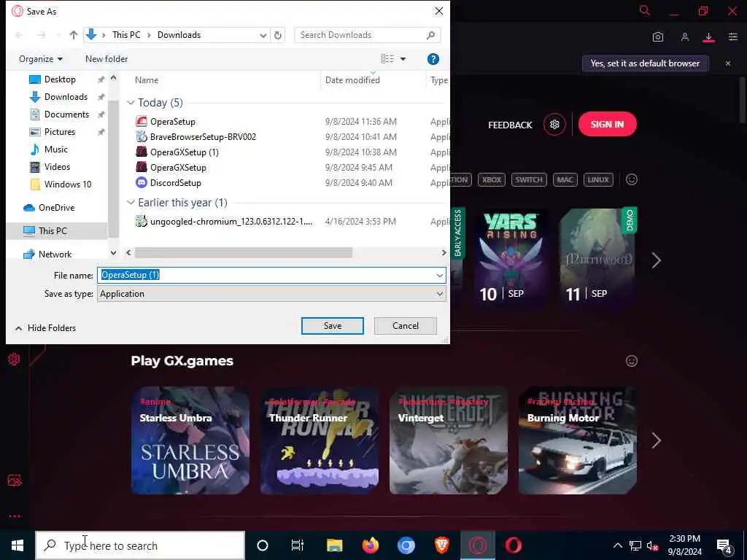The height and width of the screenshot is (560, 747).
Task: Open Task View on the taskbar
Action: (x=298, y=545)
